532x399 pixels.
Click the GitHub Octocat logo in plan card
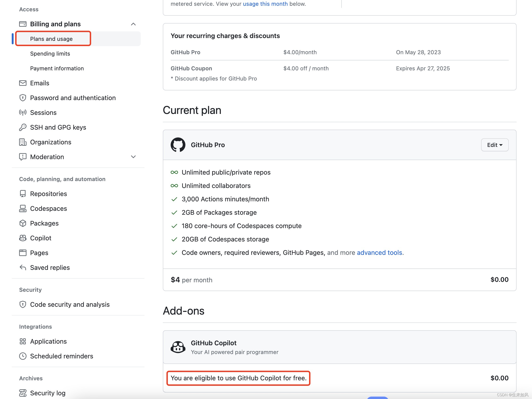(x=178, y=145)
